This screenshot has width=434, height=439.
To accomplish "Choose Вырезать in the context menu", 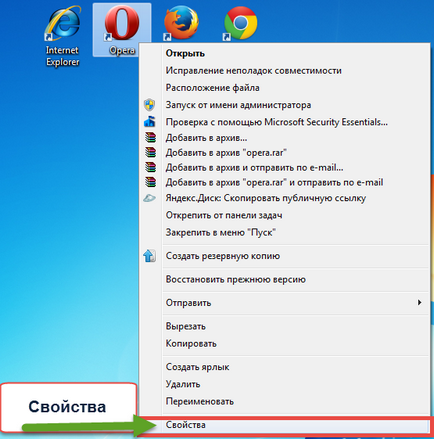I will (x=186, y=326).
